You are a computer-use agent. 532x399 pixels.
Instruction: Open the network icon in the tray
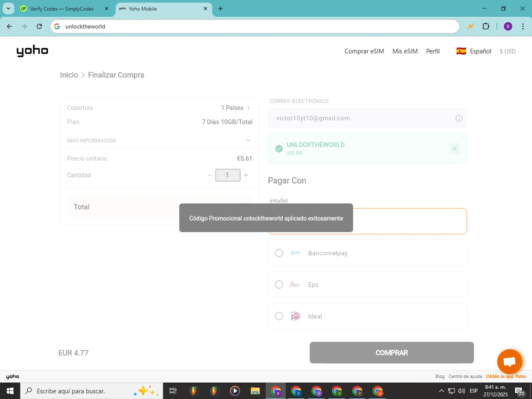pyautogui.click(x=451, y=391)
